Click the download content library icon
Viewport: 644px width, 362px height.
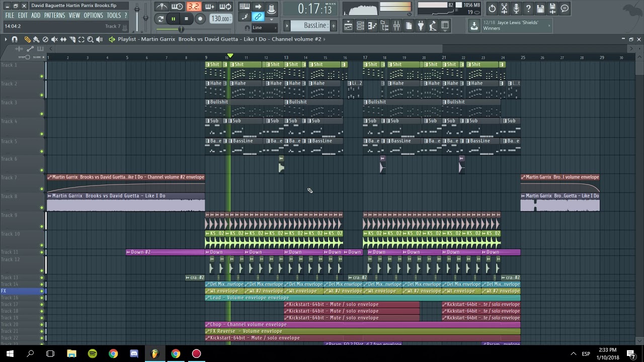(474, 26)
